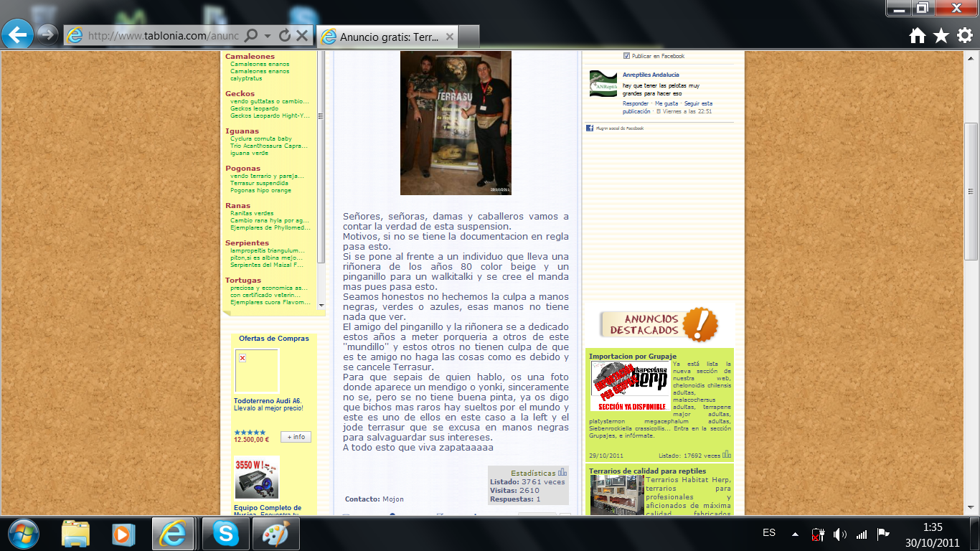Open Favorites via the star icon
Image resolution: width=980 pixels, height=551 pixels.
tap(941, 35)
